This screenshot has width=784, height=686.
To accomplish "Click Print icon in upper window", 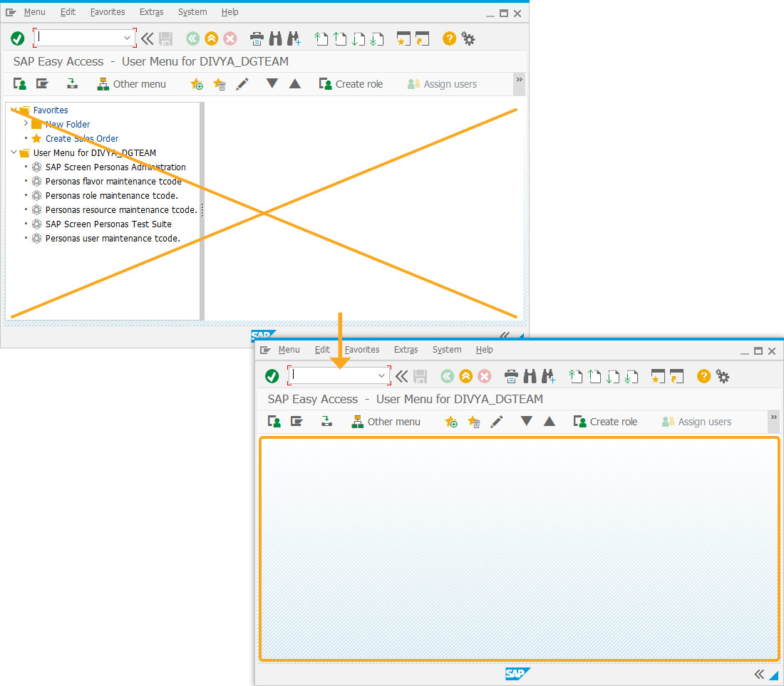I will click(x=257, y=38).
